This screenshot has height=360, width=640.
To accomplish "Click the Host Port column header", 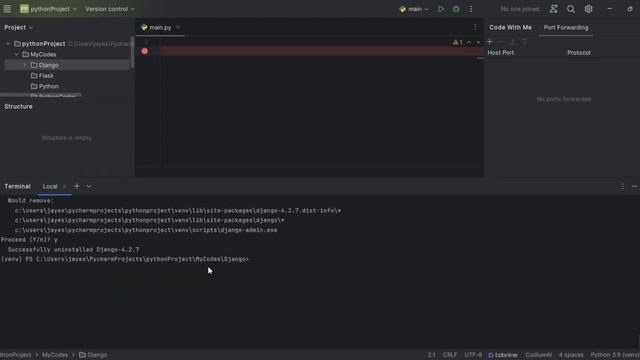I will tap(500, 53).
